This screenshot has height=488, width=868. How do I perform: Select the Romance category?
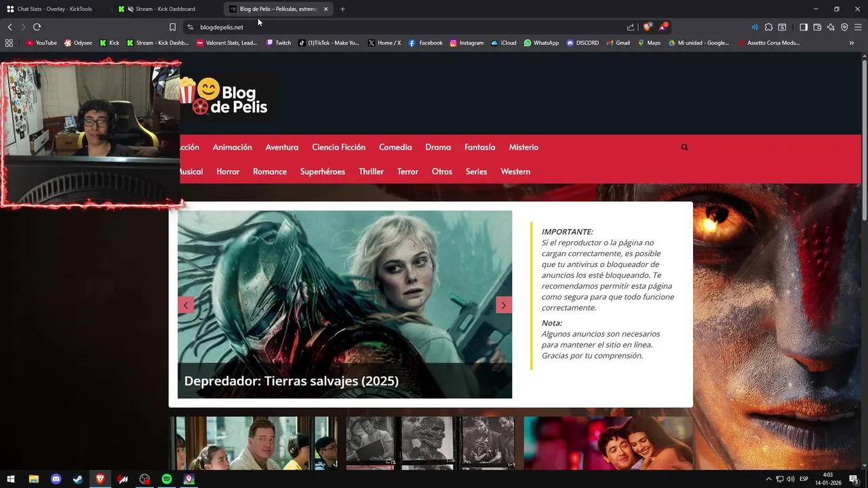(270, 171)
